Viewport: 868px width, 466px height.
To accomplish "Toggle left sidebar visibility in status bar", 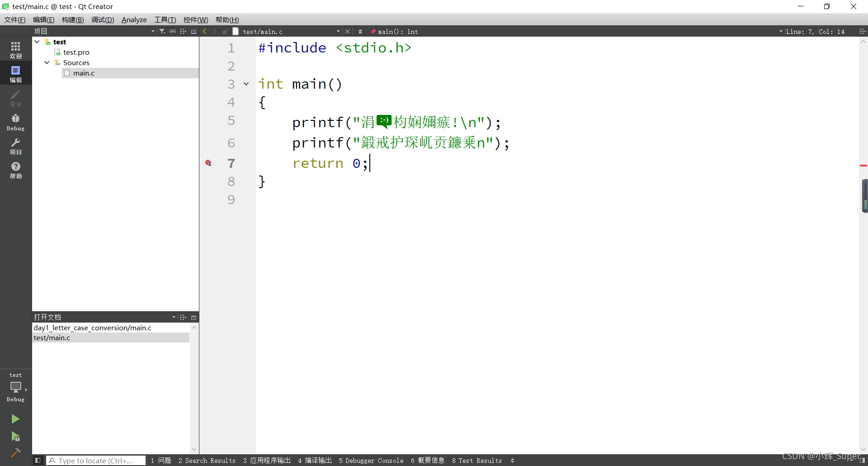I will pyautogui.click(x=38, y=461).
